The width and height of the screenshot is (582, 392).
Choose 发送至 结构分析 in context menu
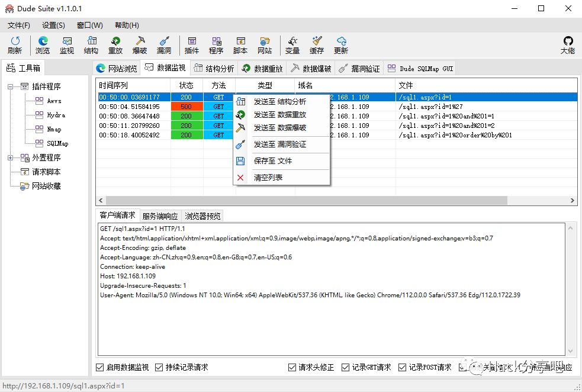[282, 102]
